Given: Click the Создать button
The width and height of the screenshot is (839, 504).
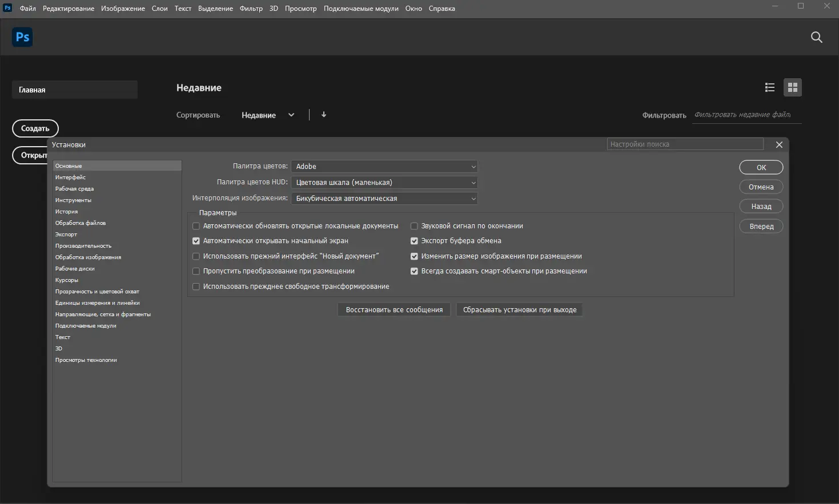Looking at the screenshot, I should [35, 128].
